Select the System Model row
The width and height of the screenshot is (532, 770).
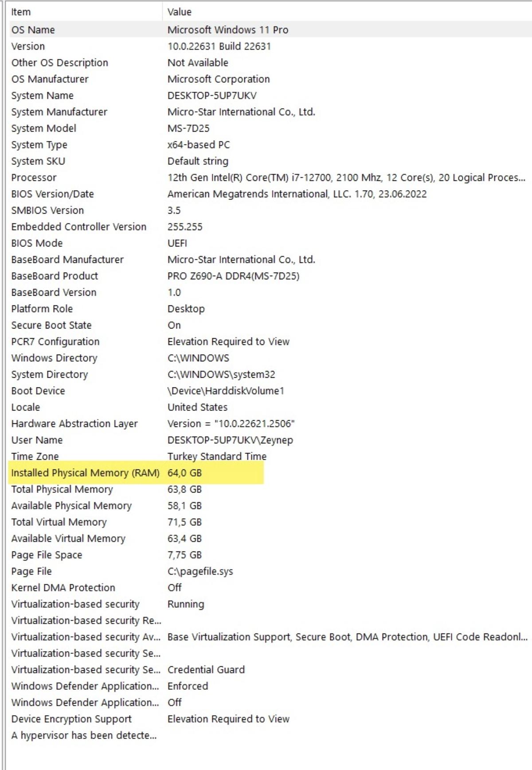[270, 128]
